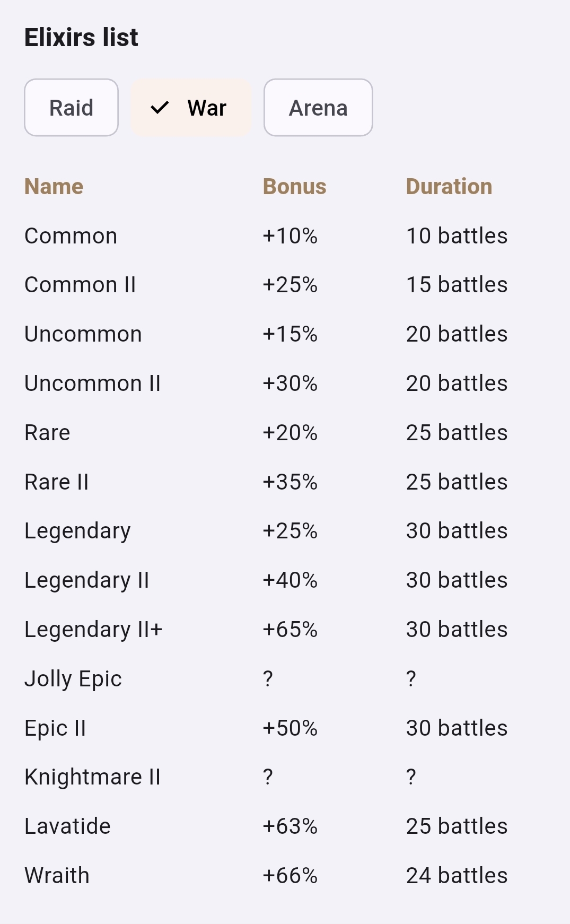Image resolution: width=570 pixels, height=924 pixels.
Task: Click the Uncommon elixir name
Action: [x=83, y=334]
